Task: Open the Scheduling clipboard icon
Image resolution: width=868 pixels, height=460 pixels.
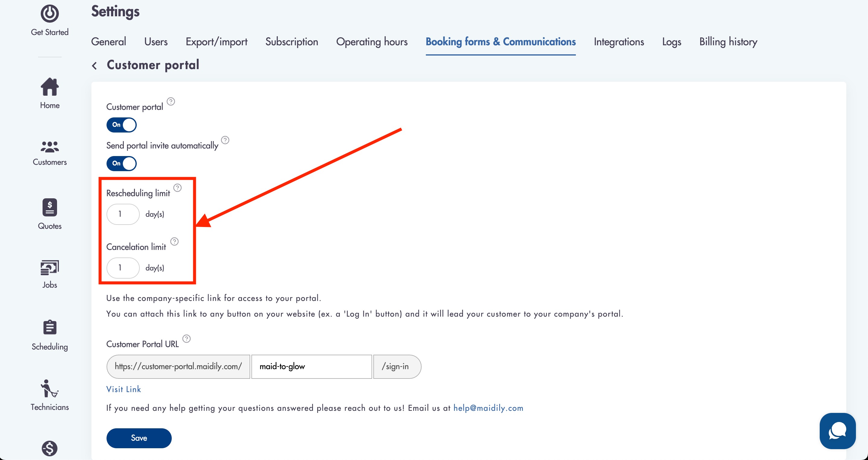Action: [x=49, y=327]
